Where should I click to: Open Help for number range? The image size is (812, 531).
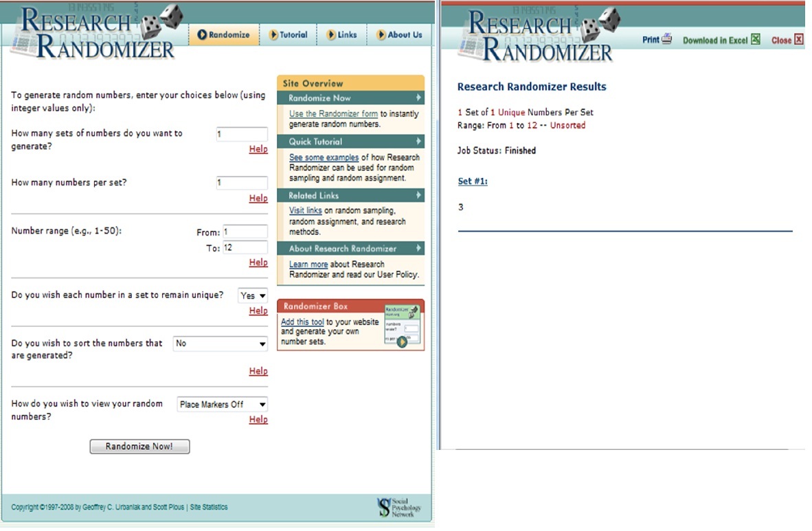coord(258,262)
